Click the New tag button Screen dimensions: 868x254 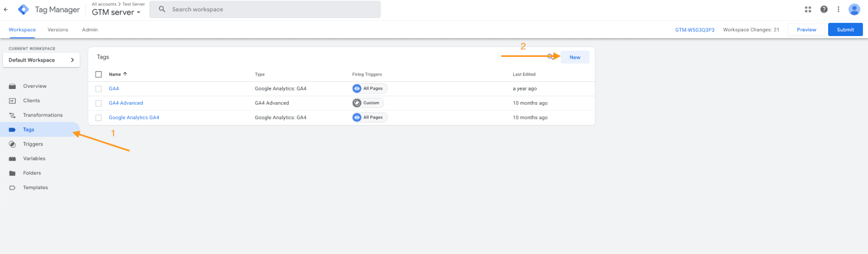(x=574, y=57)
